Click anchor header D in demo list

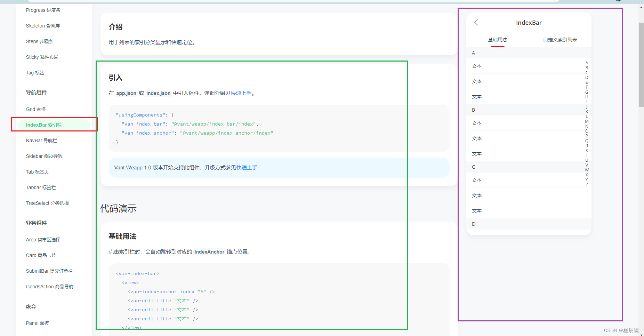point(529,224)
